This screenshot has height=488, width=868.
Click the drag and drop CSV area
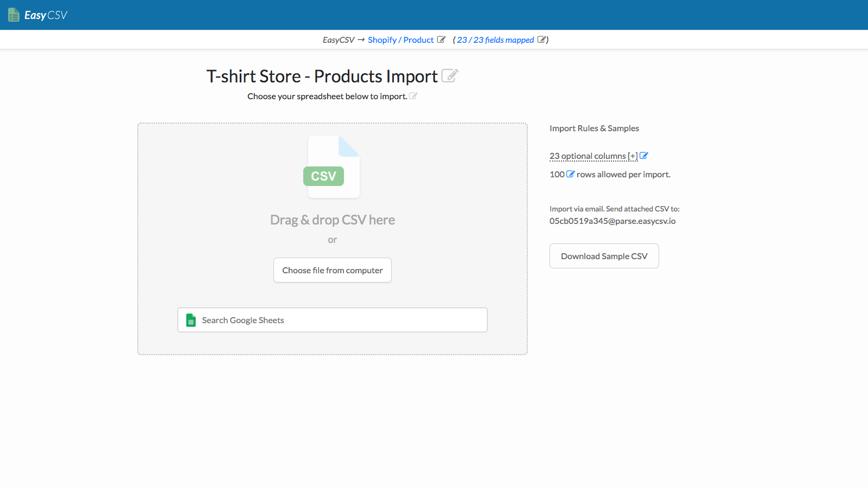pos(332,220)
